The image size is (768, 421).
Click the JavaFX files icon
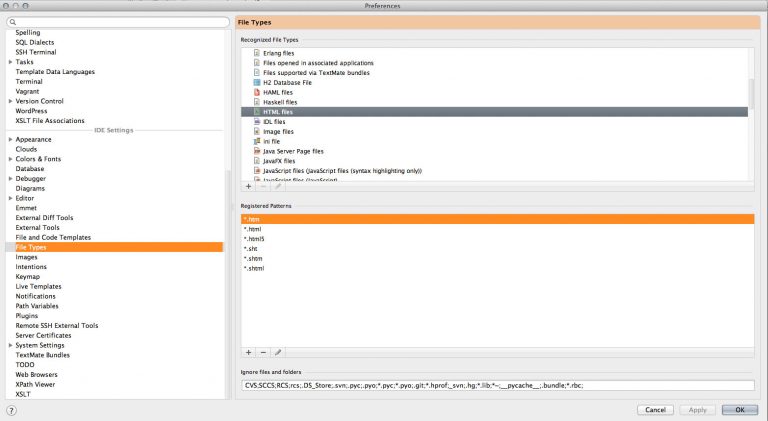click(257, 161)
